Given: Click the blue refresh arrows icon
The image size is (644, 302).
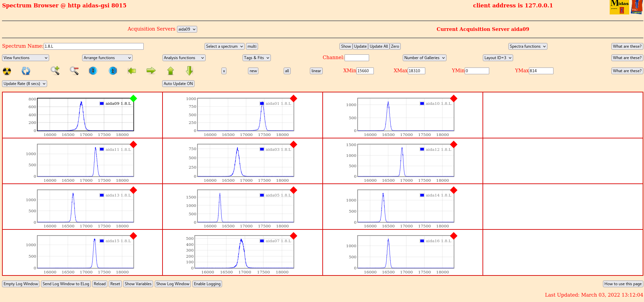Looking at the screenshot, I should (26, 71).
